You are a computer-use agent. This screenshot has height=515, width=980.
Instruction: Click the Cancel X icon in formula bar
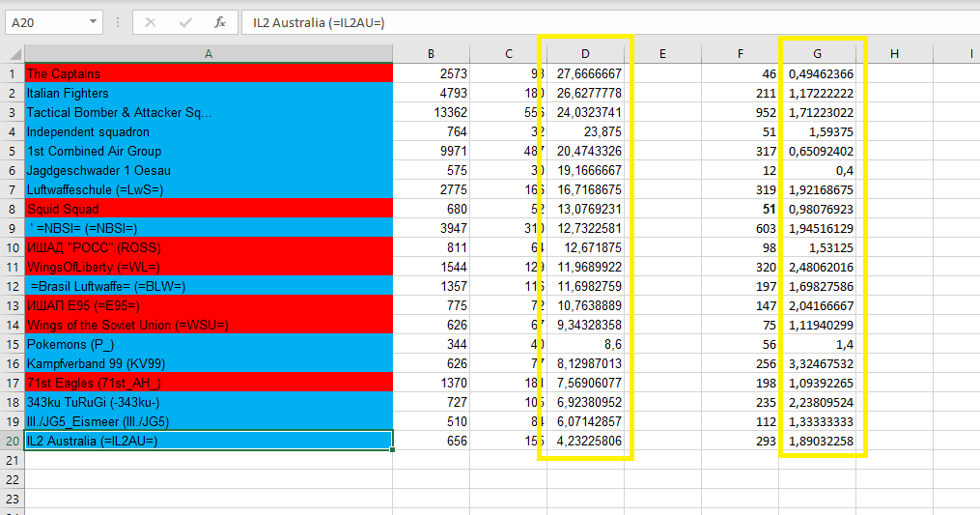150,22
